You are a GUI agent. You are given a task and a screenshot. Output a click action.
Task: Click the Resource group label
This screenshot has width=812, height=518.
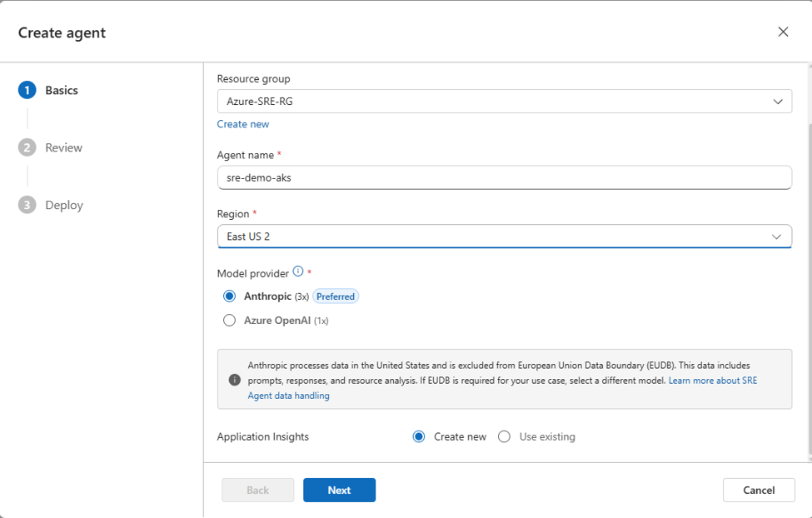[x=254, y=79]
